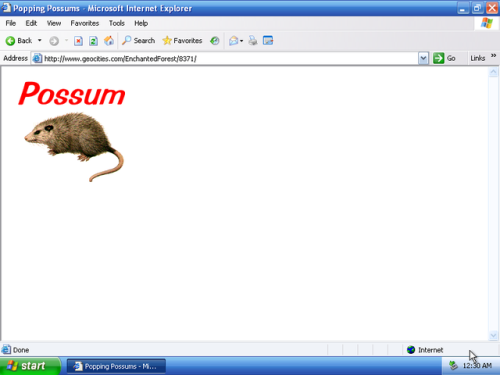Click the Refresh page icon
This screenshot has width=500, height=375.
tap(93, 41)
